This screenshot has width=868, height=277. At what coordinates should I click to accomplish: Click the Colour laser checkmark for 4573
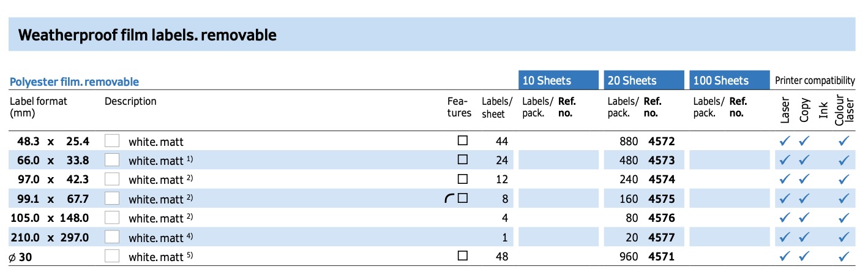tap(844, 161)
